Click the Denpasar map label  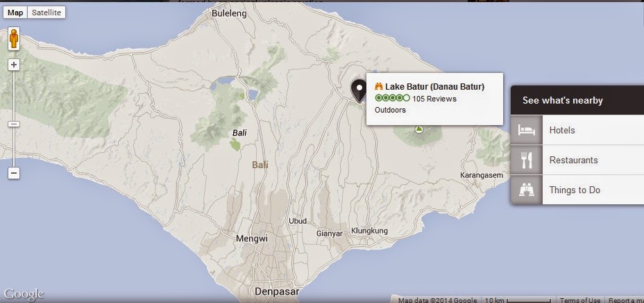point(277,291)
